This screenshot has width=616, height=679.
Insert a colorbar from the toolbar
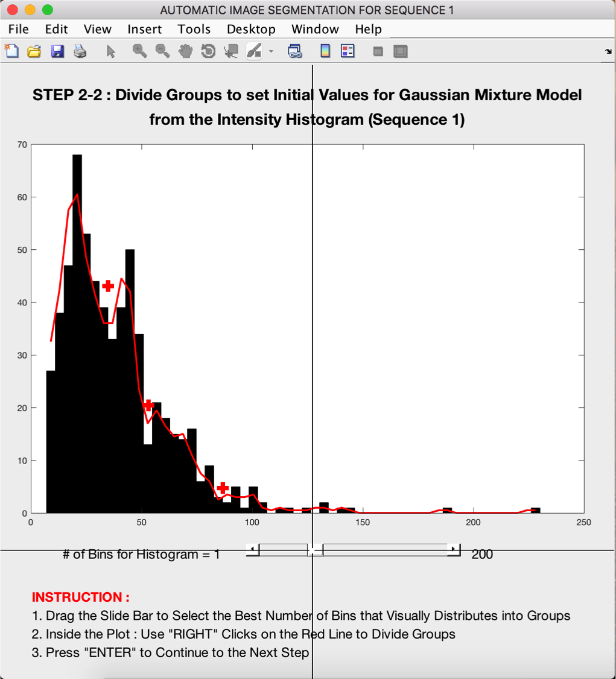(x=325, y=51)
